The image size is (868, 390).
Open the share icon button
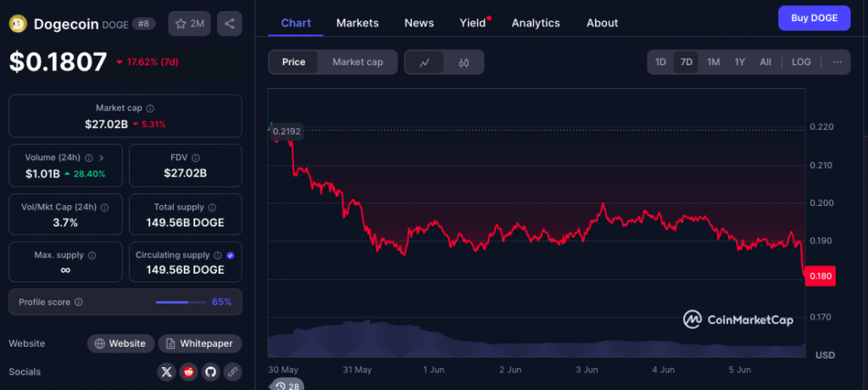pyautogui.click(x=230, y=24)
